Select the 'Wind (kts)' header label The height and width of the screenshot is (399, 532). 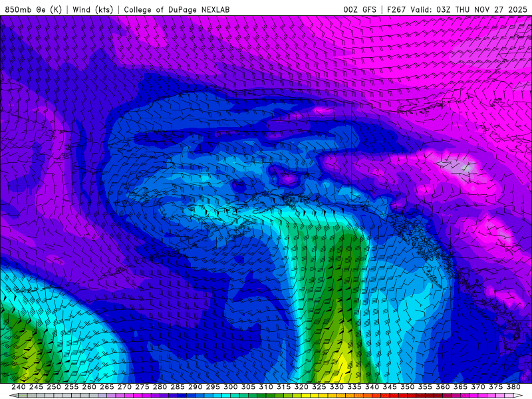(x=92, y=9)
